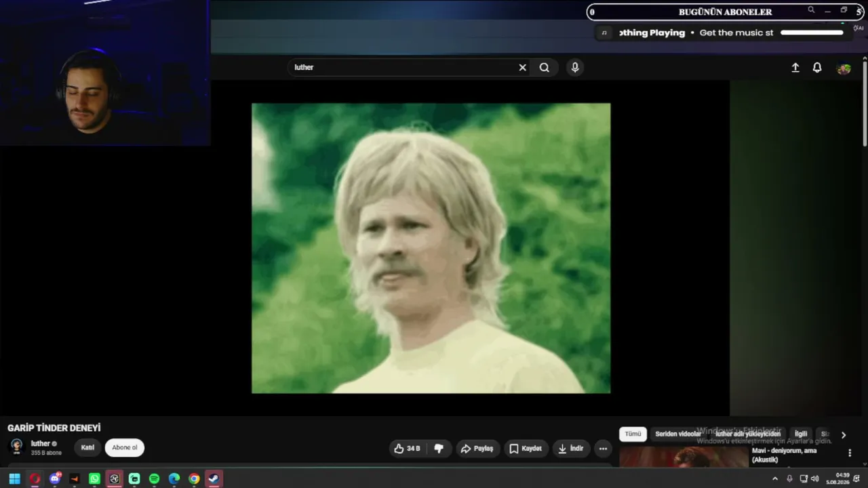The width and height of the screenshot is (868, 488).
Task: Open the upload video icon in the YouTube header
Action: point(795,68)
